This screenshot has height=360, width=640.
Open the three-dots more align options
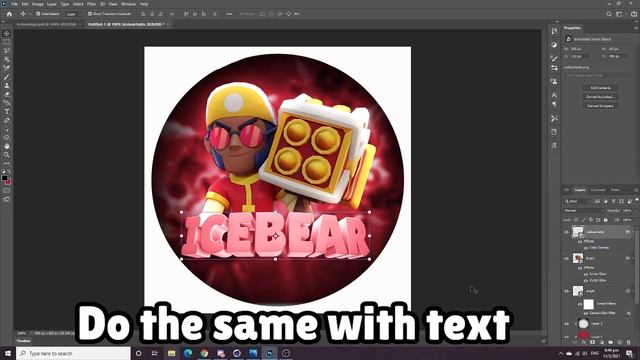229,14
